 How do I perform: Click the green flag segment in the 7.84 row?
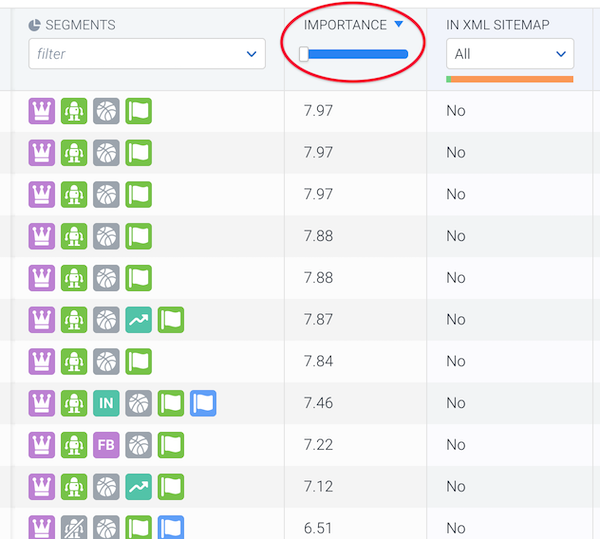coord(139,361)
